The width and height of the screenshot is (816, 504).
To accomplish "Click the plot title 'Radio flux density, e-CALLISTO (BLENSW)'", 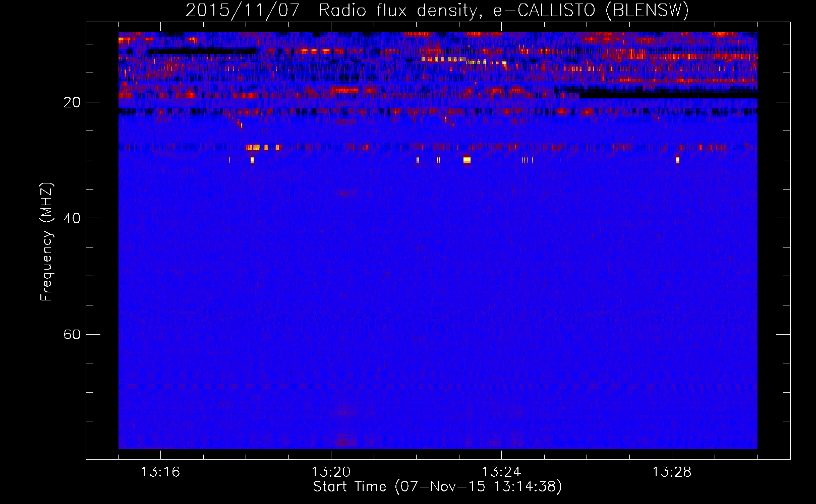I will [x=503, y=10].
